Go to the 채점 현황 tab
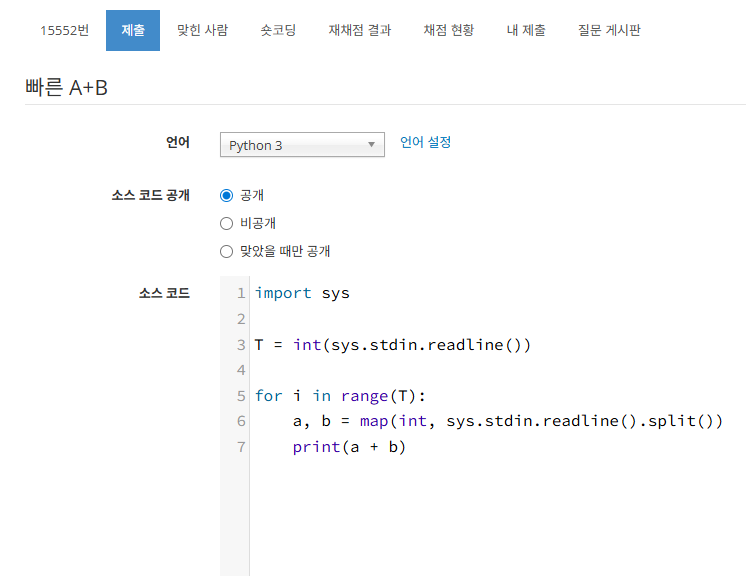746x577 pixels. 449,30
